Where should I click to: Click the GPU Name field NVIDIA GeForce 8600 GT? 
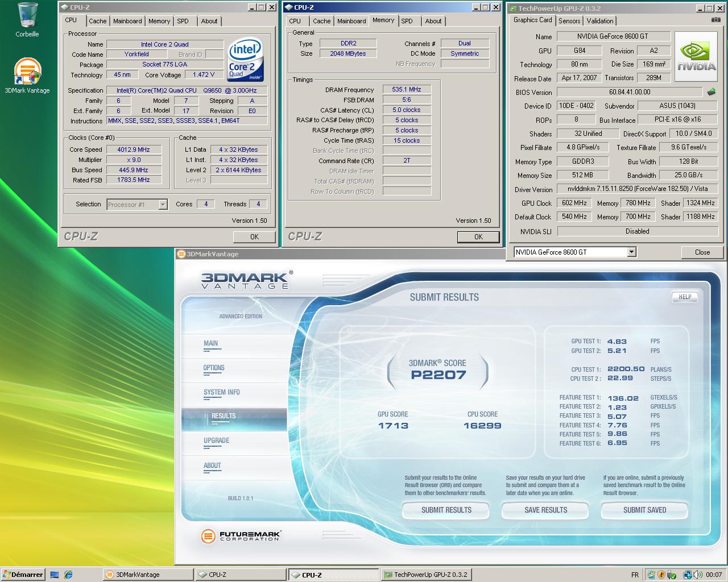coord(613,36)
